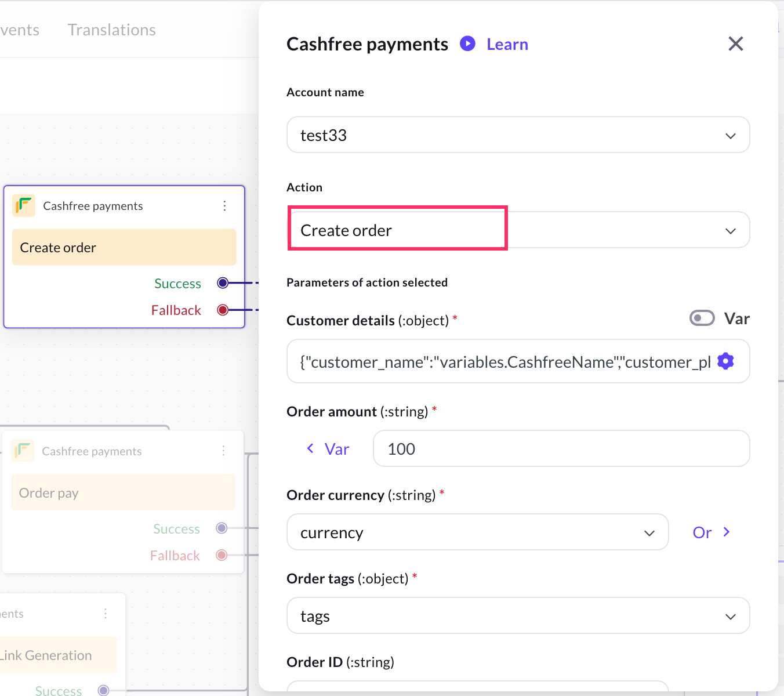
Task: Click the red Fallback connector on Create order
Action: pyautogui.click(x=223, y=310)
